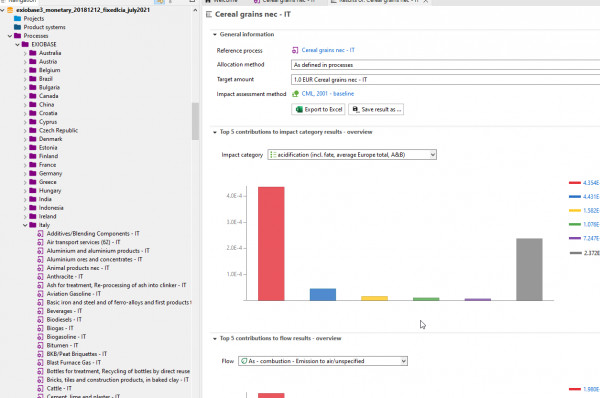Collapse Top 5 contributions to flow results section
The height and width of the screenshot is (398, 600).
tap(215, 338)
